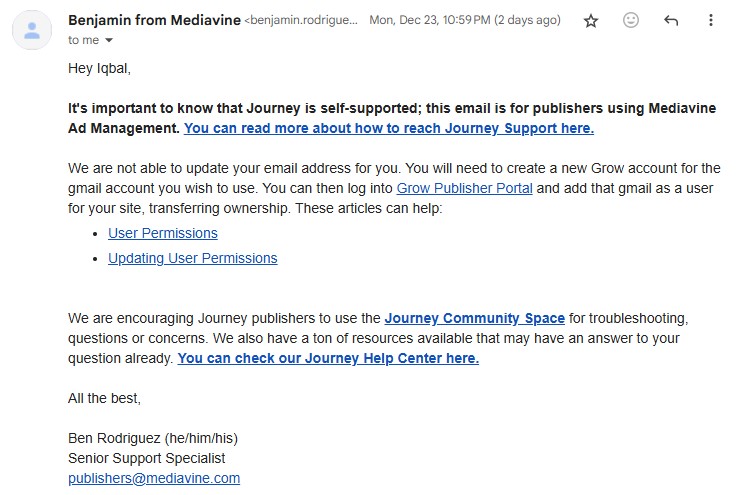
Task: Open the Journey Support link
Action: 389,128
